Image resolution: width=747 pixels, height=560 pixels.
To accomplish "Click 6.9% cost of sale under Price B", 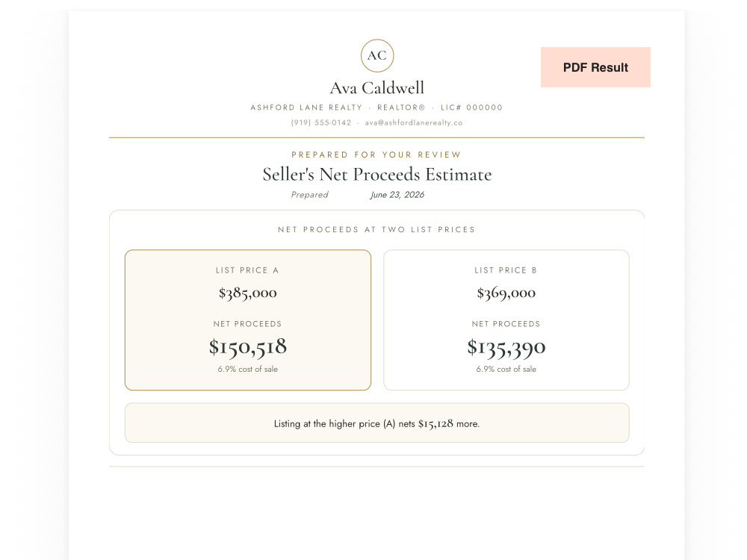I will [506, 369].
